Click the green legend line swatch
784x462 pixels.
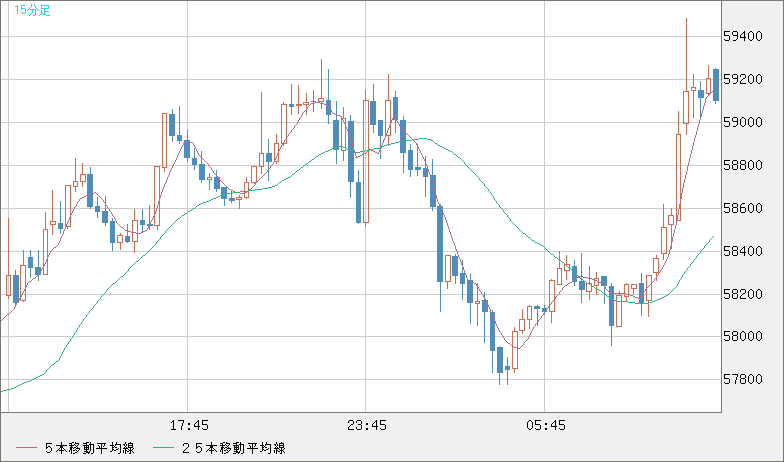[x=162, y=448]
